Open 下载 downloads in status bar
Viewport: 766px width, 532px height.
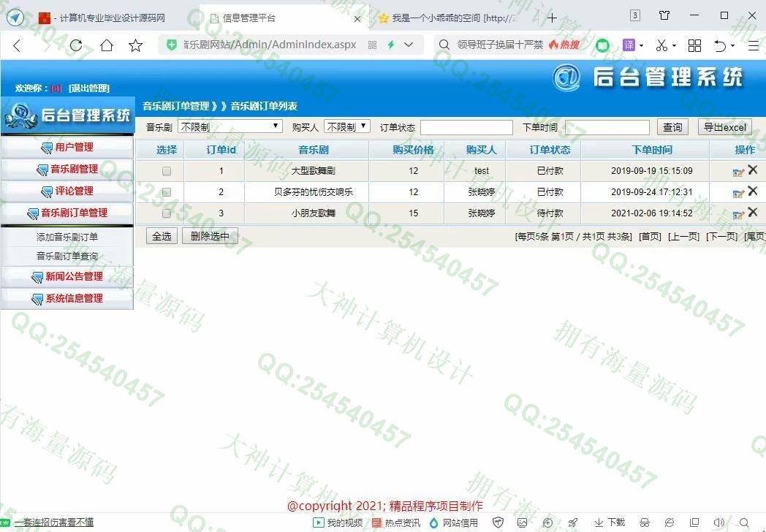610,522
